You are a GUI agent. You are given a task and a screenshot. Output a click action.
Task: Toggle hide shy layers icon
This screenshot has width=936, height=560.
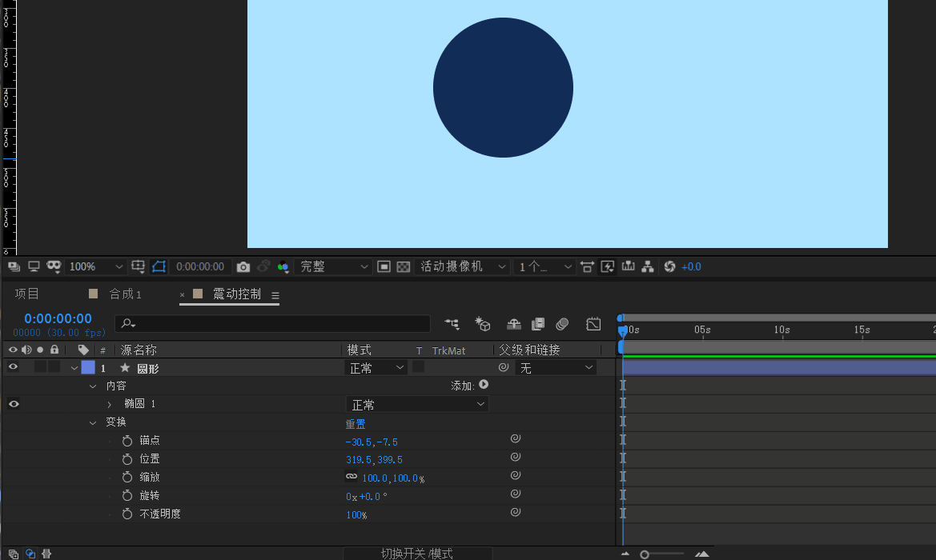click(x=514, y=324)
